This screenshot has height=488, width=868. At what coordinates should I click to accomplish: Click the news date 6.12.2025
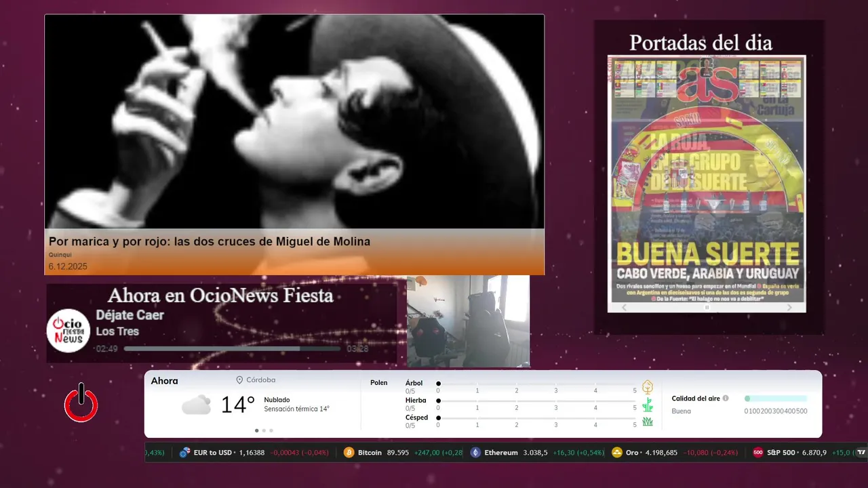coord(68,266)
